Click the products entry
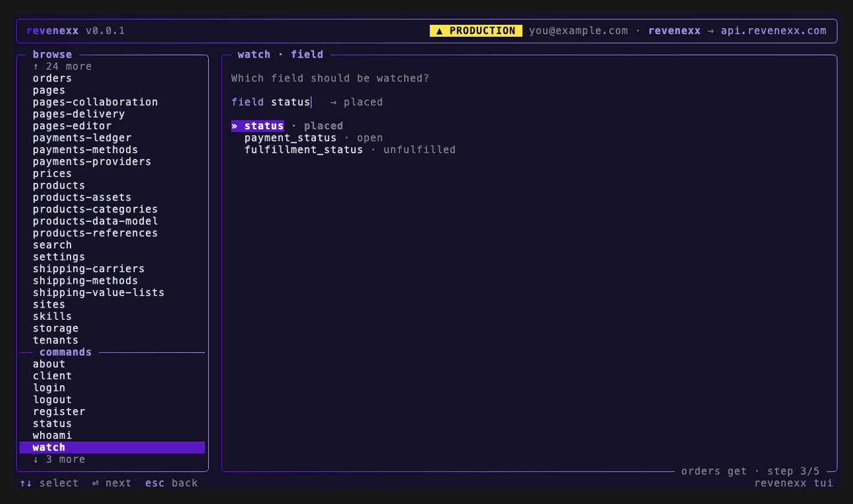 click(x=59, y=185)
